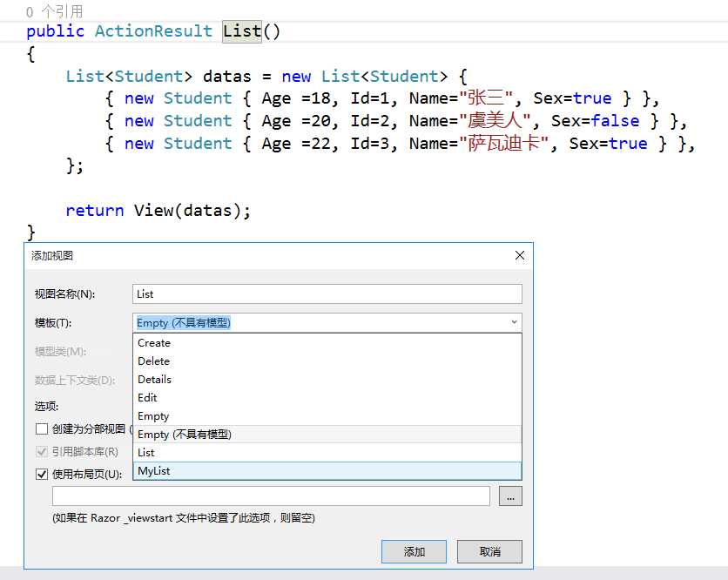Click the 0 个引用 code lens link
Viewport: 728px width, 580px height.
coord(55,11)
